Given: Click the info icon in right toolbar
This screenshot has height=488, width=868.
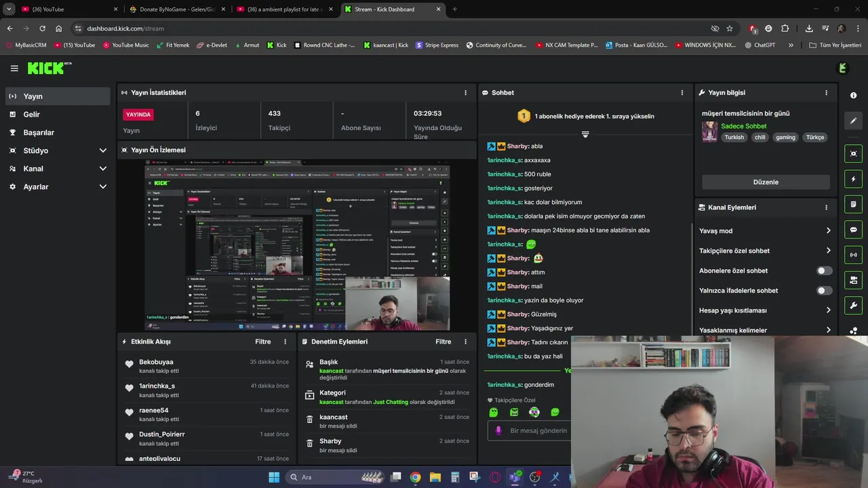Looking at the screenshot, I should (x=853, y=96).
